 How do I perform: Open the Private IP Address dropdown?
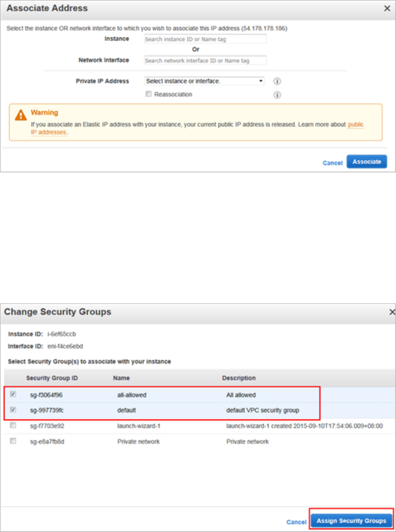coord(205,81)
